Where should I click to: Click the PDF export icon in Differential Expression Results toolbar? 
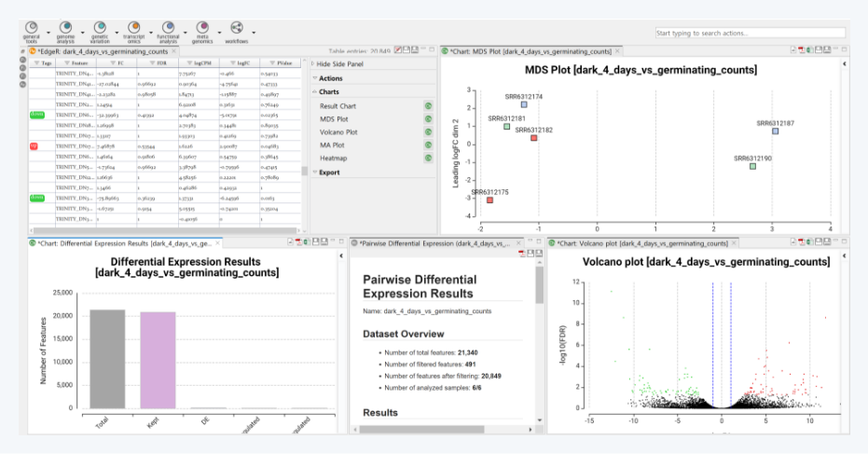pyautogui.click(x=297, y=242)
